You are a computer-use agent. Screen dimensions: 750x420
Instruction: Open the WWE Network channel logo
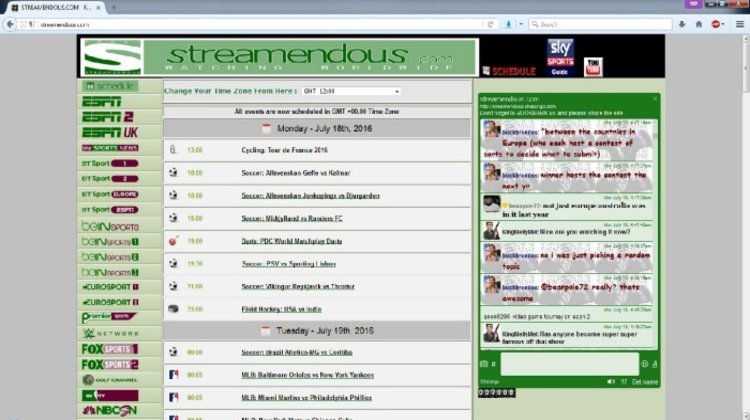109,333
